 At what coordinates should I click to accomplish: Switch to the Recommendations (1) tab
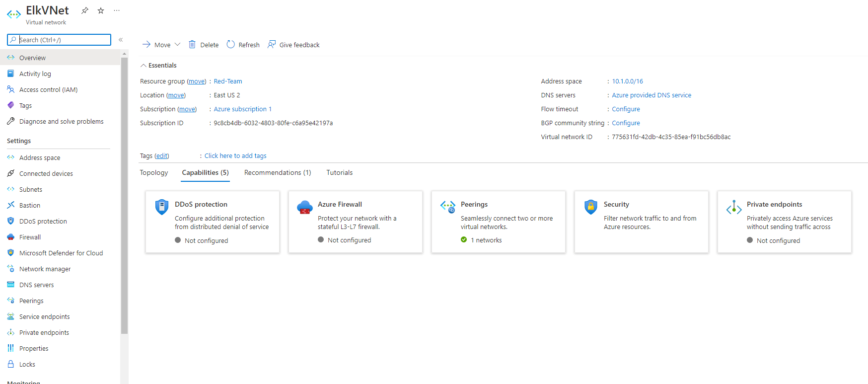[278, 172]
